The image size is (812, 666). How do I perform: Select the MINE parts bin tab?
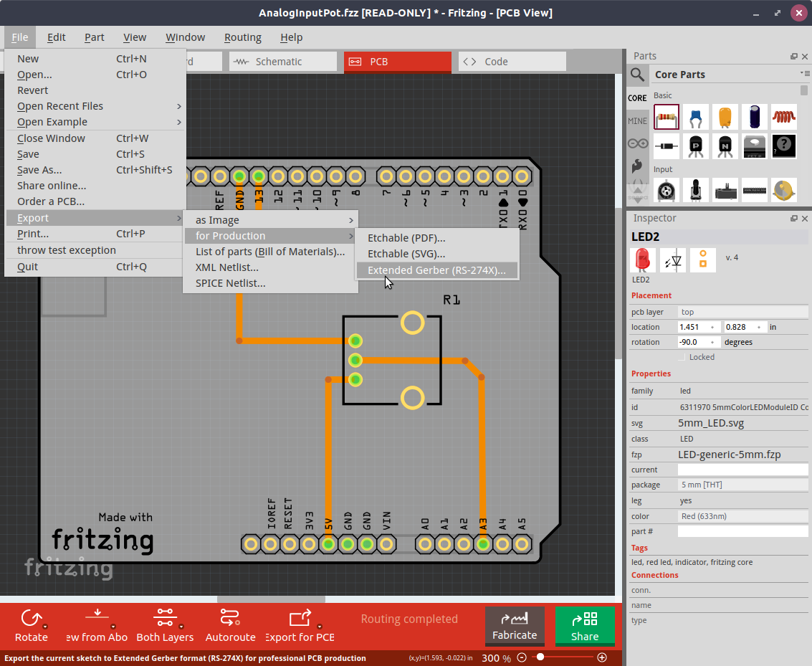click(637, 120)
